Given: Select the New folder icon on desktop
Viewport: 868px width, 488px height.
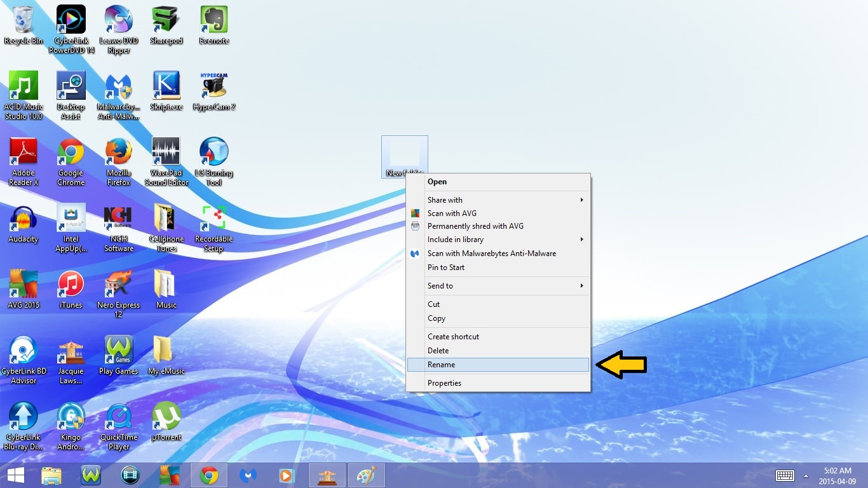Looking at the screenshot, I should (405, 156).
